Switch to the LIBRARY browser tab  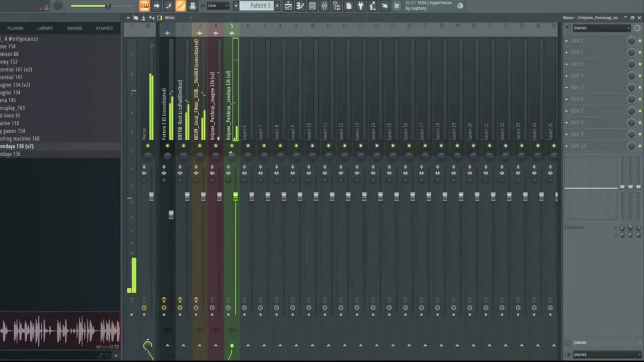coord(45,28)
